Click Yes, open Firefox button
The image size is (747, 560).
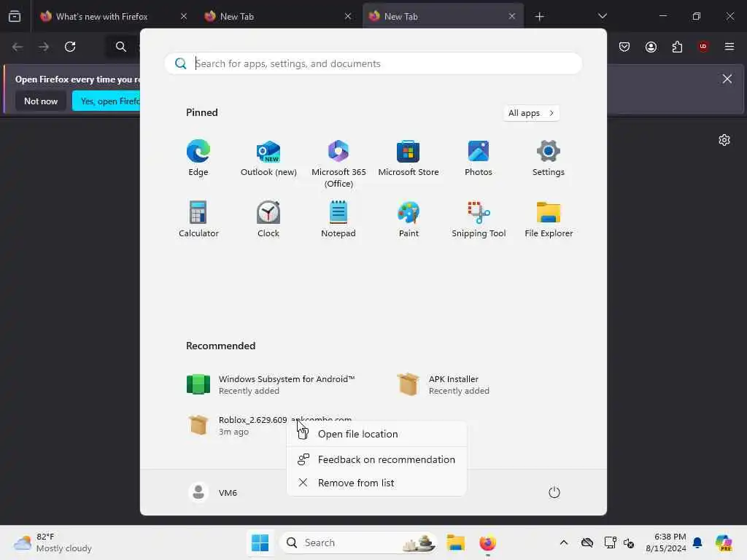click(107, 101)
